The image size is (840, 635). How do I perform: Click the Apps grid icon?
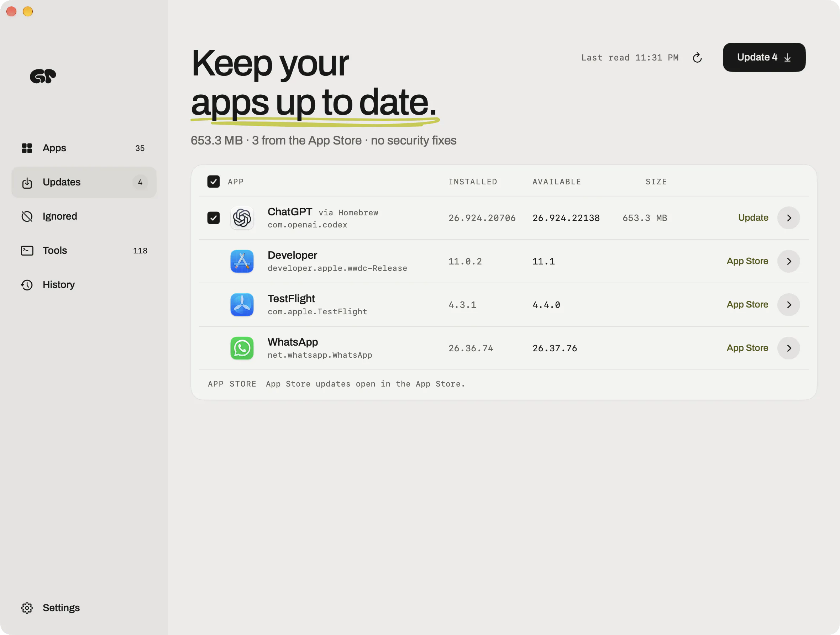[27, 148]
